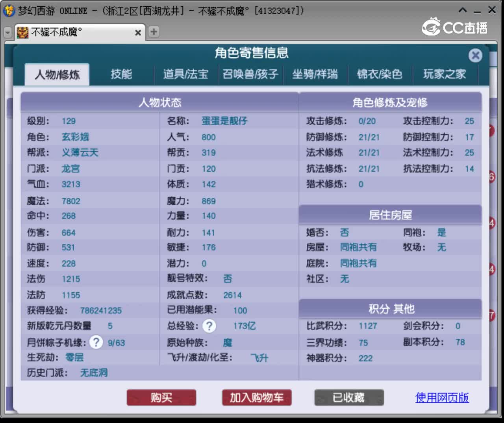Click 飞升/渡劫/化圣 value 飞升
Screen dimensions: 504x423
click(x=259, y=358)
